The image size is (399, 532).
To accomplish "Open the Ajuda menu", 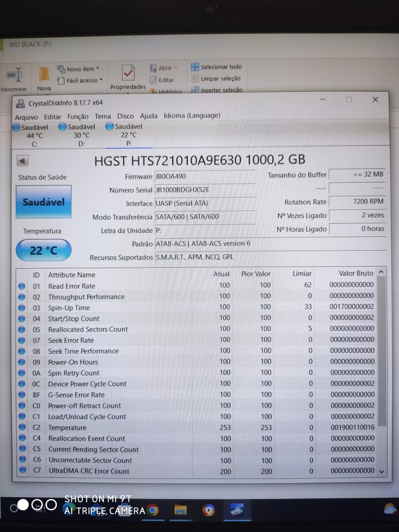I will click(149, 116).
